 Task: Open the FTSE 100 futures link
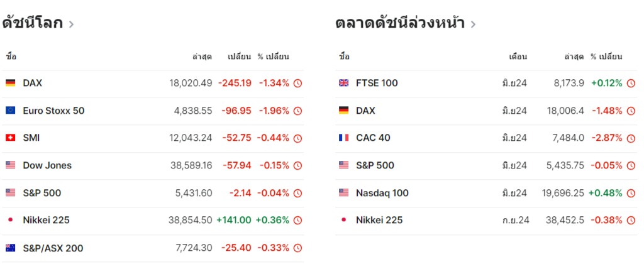(x=377, y=84)
